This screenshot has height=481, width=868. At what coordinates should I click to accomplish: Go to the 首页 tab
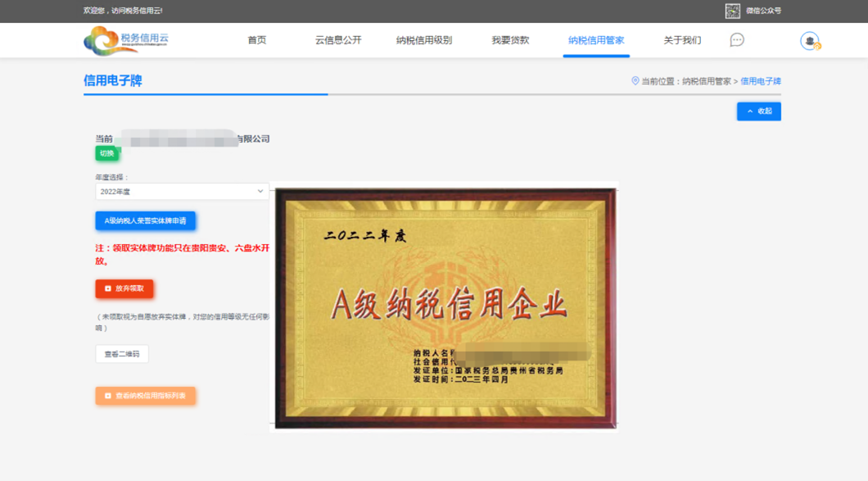(x=257, y=40)
